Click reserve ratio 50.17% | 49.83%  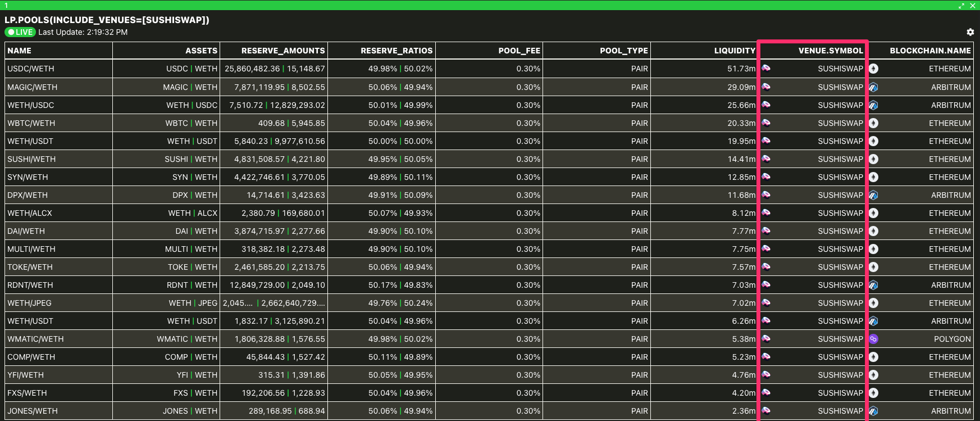point(400,285)
